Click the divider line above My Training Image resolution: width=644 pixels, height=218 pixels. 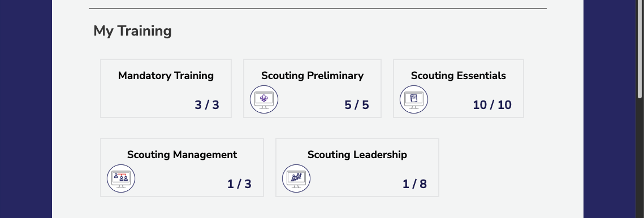coord(318,8)
